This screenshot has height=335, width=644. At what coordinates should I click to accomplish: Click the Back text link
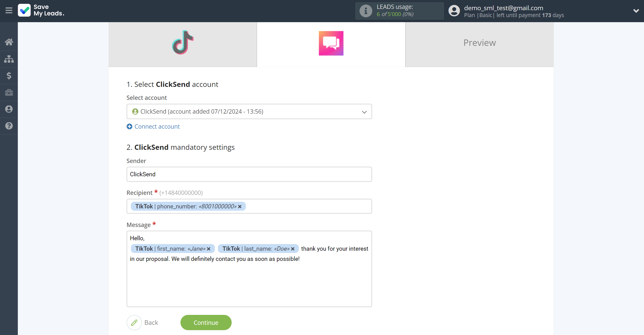[151, 323]
